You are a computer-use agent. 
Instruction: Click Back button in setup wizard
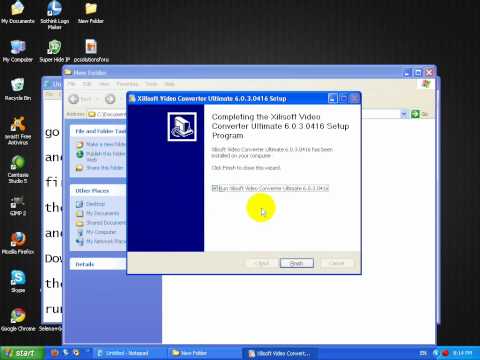pyautogui.click(x=262, y=263)
